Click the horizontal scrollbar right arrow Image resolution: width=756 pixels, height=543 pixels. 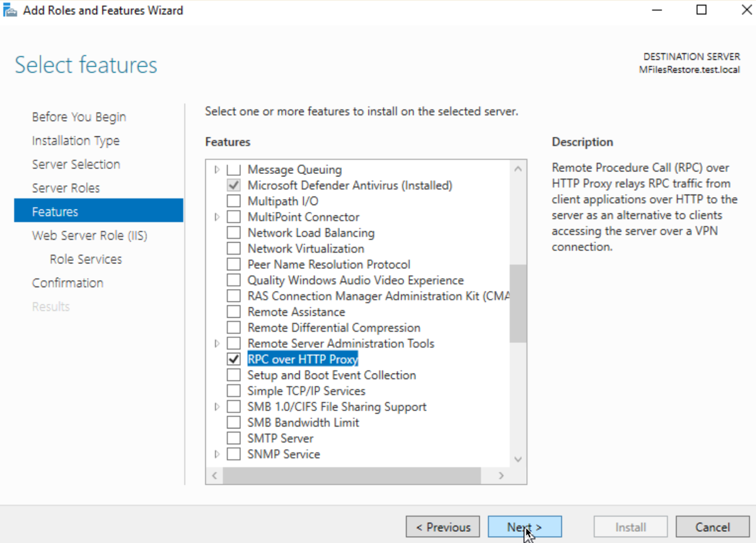[x=501, y=475]
